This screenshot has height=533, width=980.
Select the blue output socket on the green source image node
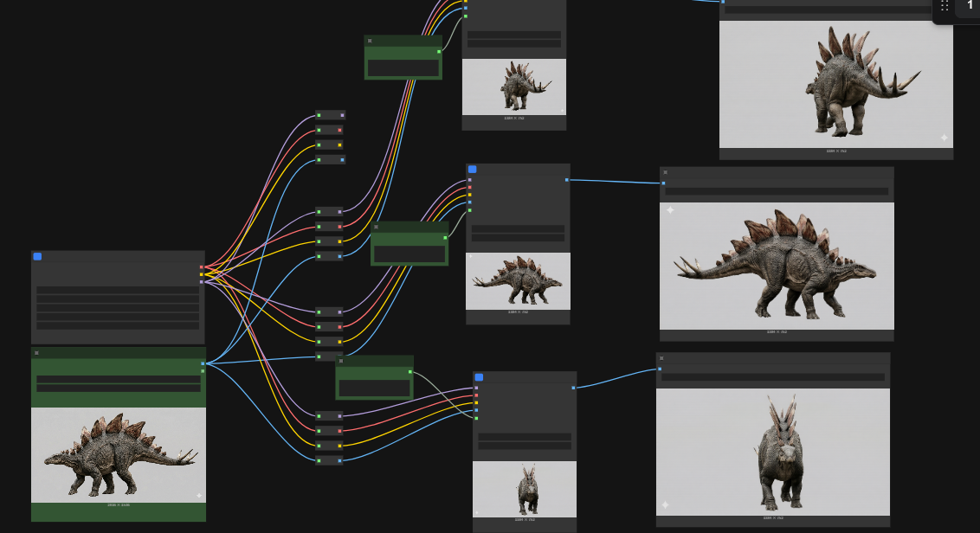(203, 363)
